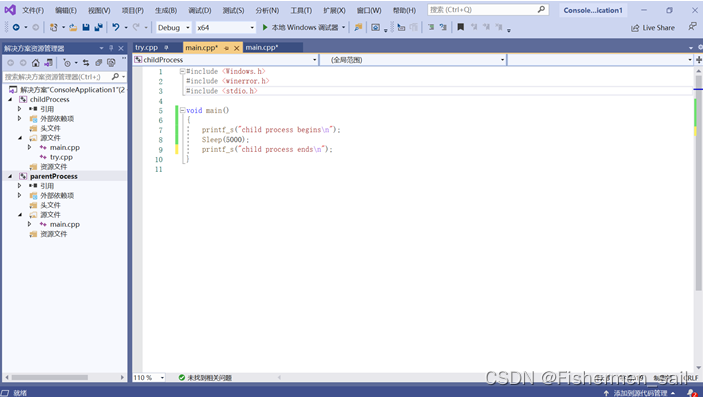Toggle pin on try.cpp tab
The width and height of the screenshot is (703, 397).
(166, 48)
